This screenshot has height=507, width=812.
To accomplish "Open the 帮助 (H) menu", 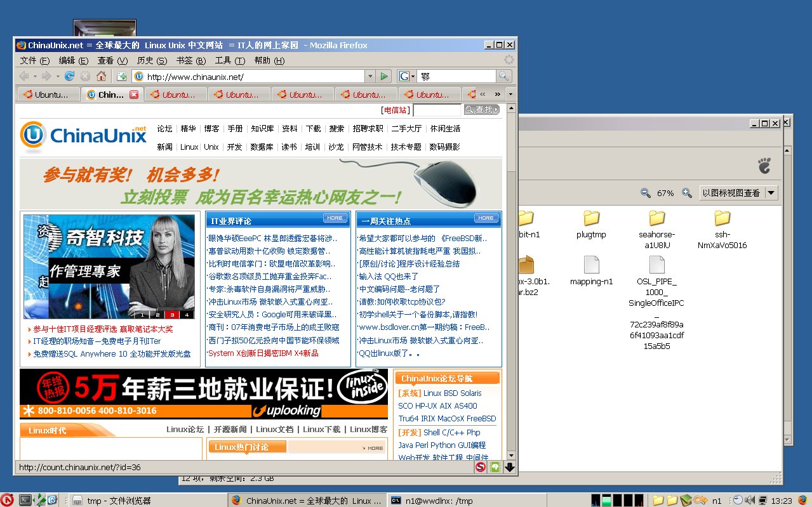I will point(269,61).
